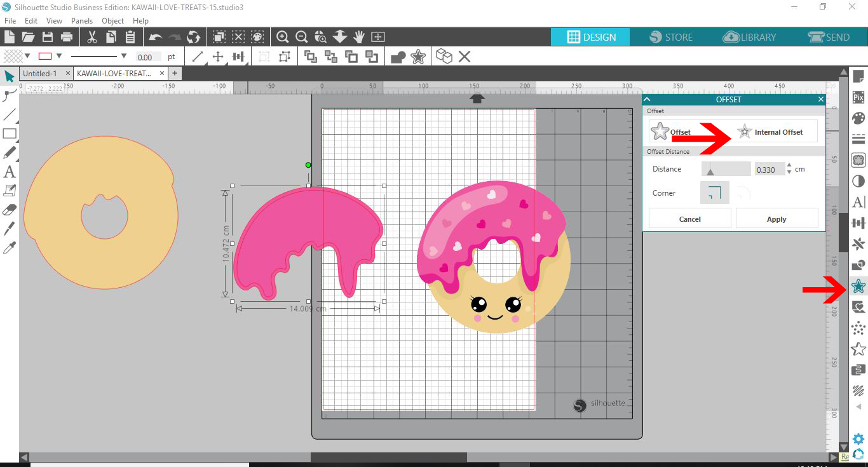The height and width of the screenshot is (467, 868).
Task: Redo the last undone action
Action: click(x=174, y=37)
